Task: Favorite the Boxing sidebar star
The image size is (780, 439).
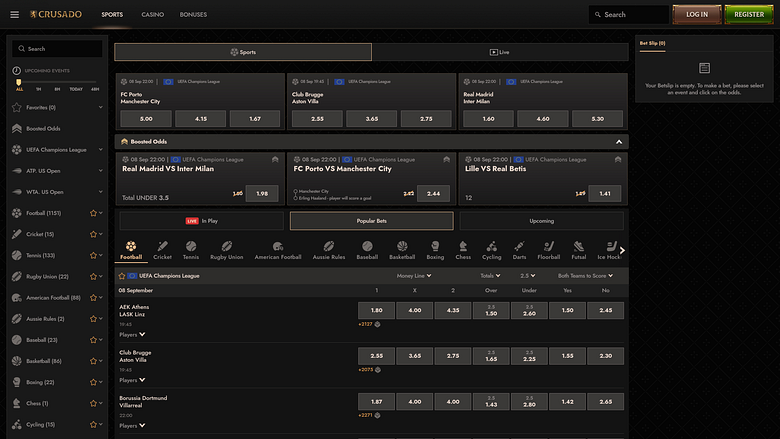Action: 93,382
